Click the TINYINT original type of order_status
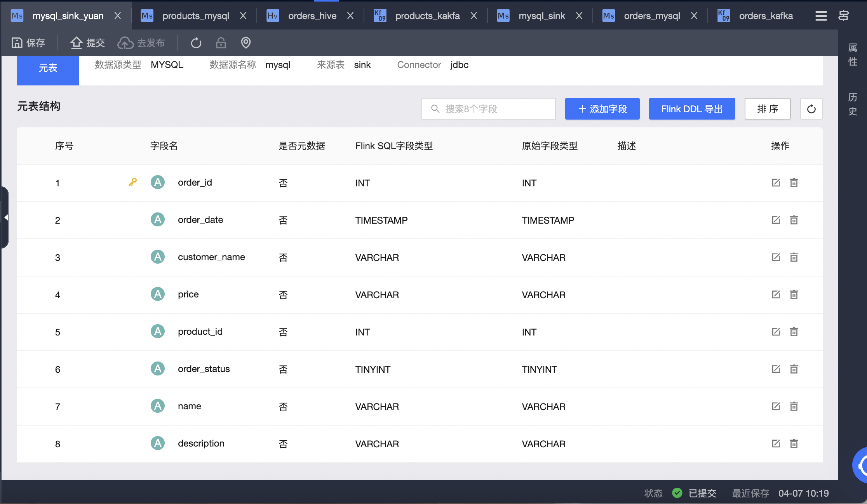This screenshot has width=867, height=504. coord(539,369)
